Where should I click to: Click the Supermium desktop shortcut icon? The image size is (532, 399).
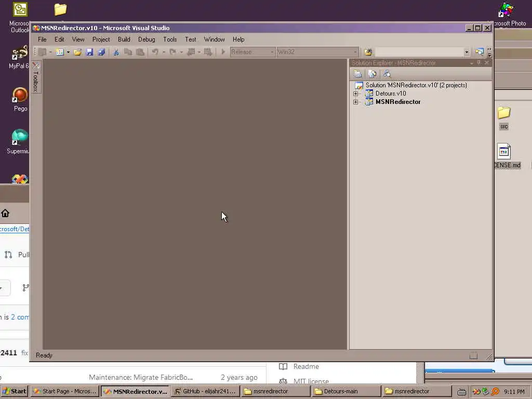(x=18, y=142)
